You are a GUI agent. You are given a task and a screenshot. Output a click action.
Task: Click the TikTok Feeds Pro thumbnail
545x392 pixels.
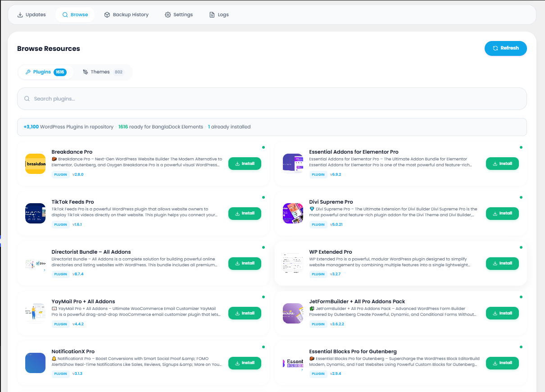[x=35, y=213]
